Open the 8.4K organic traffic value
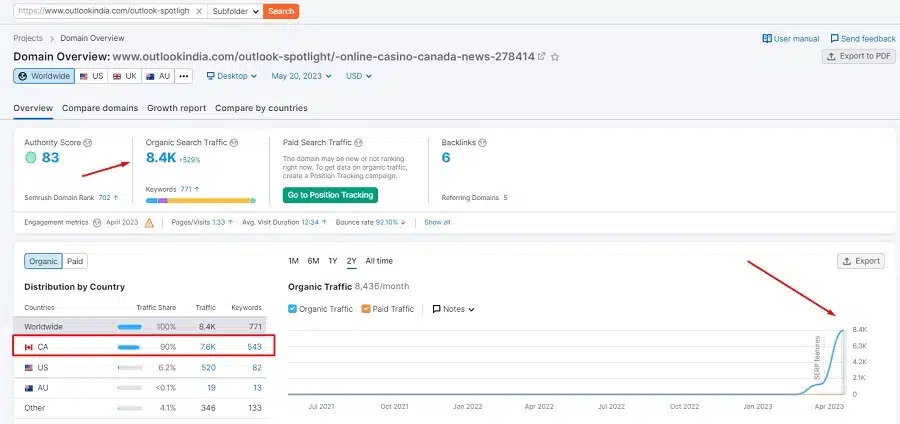Viewport: 900px width, 424px height. tap(161, 158)
